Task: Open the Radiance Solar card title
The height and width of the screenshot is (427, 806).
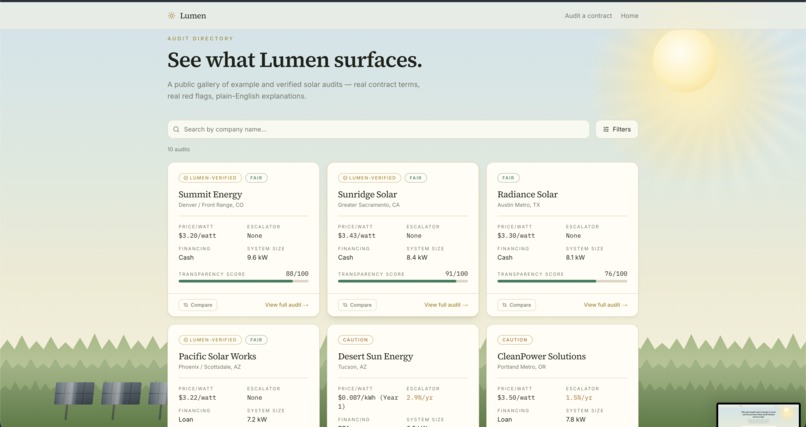Action: click(527, 194)
